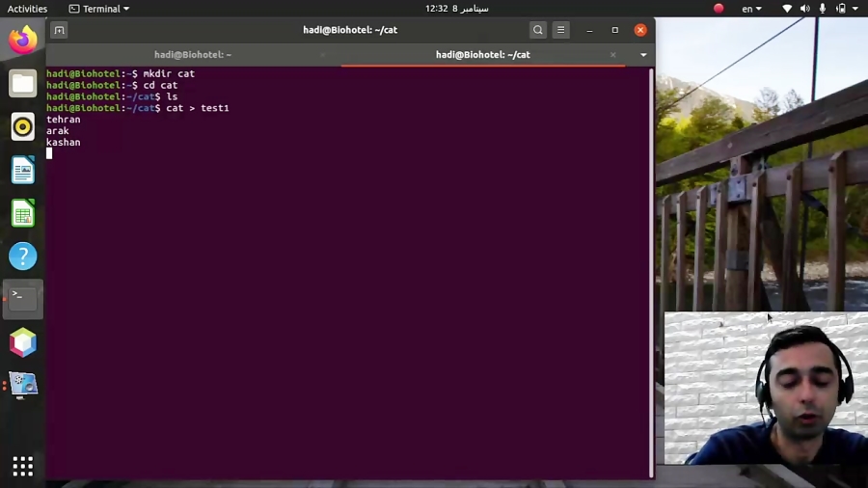Click the terminal cursor block
Screen dimensions: 868x488
[49, 153]
